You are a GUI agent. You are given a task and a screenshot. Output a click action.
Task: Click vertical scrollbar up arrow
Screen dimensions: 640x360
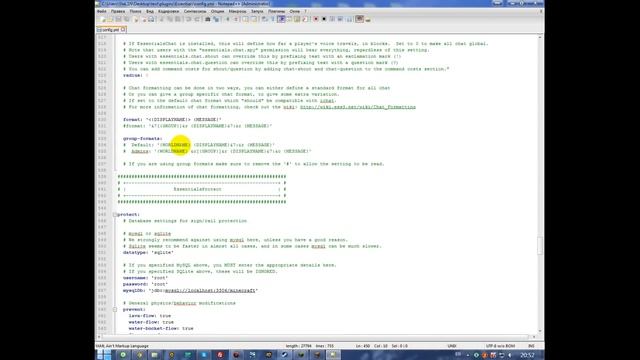pyautogui.click(x=540, y=37)
